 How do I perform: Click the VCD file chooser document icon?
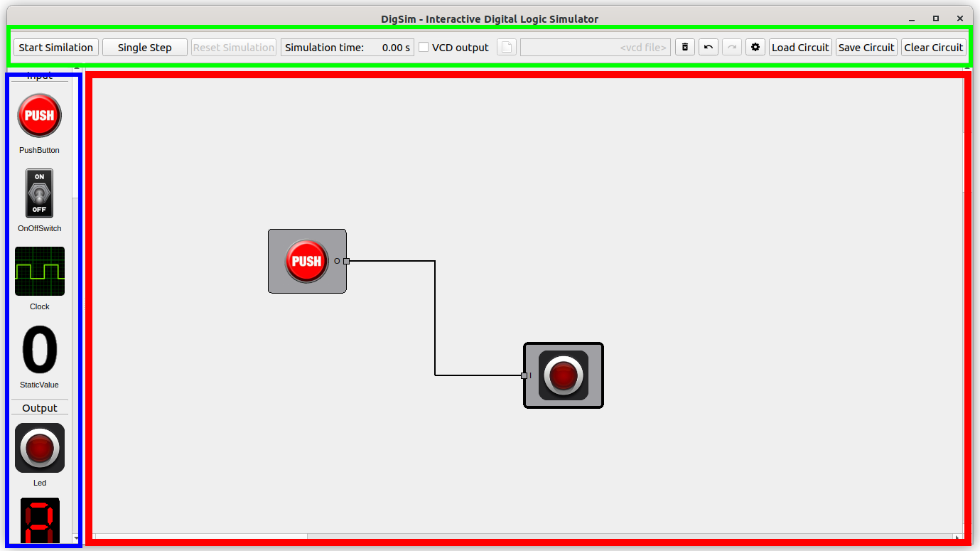[x=507, y=48]
